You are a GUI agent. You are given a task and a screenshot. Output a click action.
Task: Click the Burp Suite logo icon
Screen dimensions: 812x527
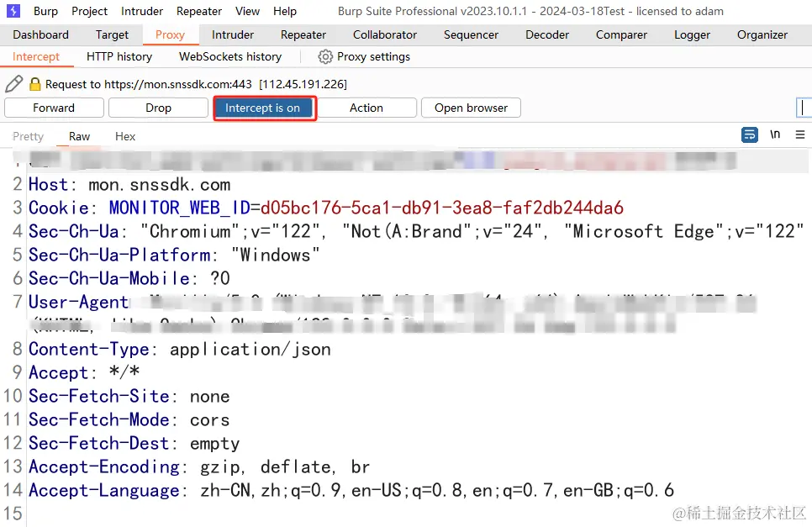(x=13, y=11)
